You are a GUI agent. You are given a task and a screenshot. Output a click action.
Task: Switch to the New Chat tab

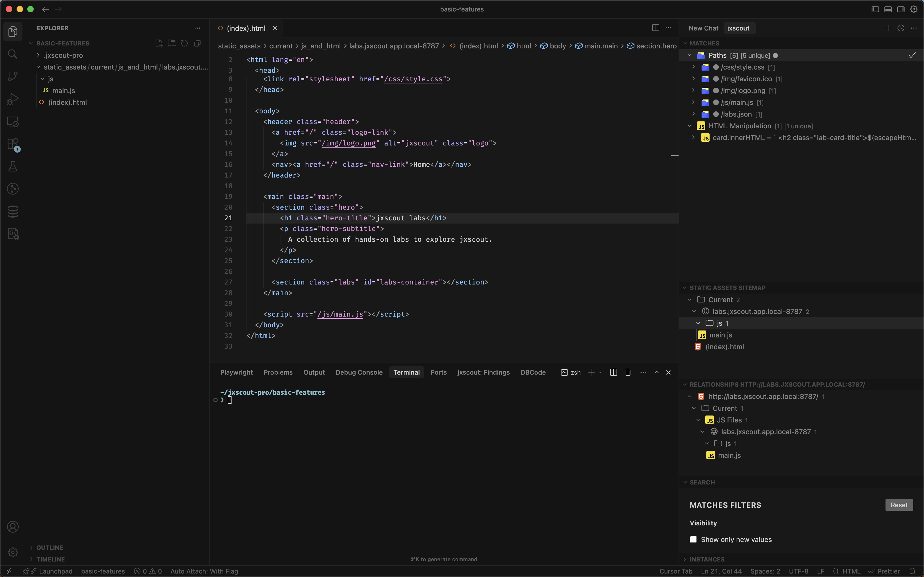coord(703,28)
